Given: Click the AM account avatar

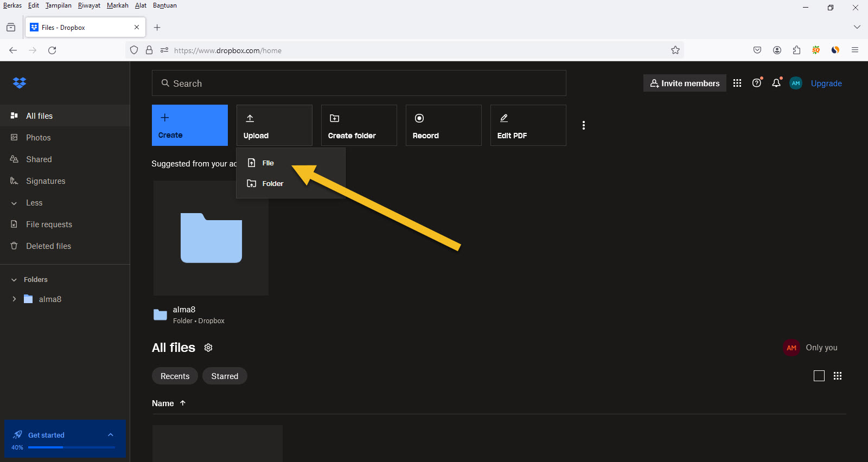Looking at the screenshot, I should 795,83.
